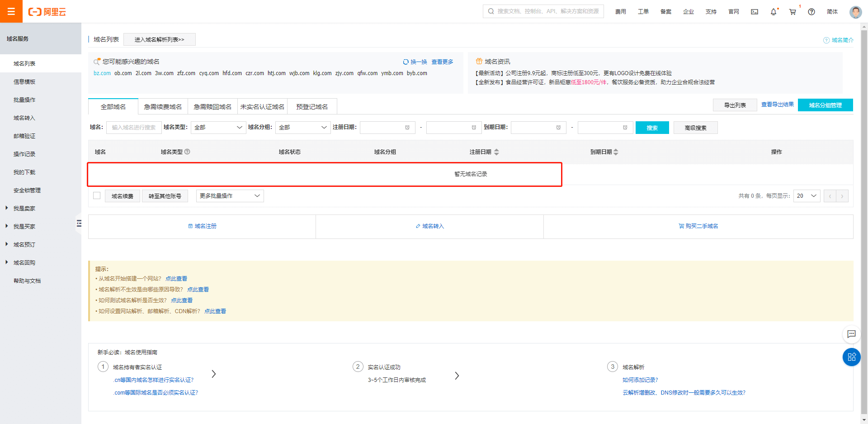Viewport: 868px width, 424px height.
Task: Click the 域名类型 help question icon
Action: 187,152
